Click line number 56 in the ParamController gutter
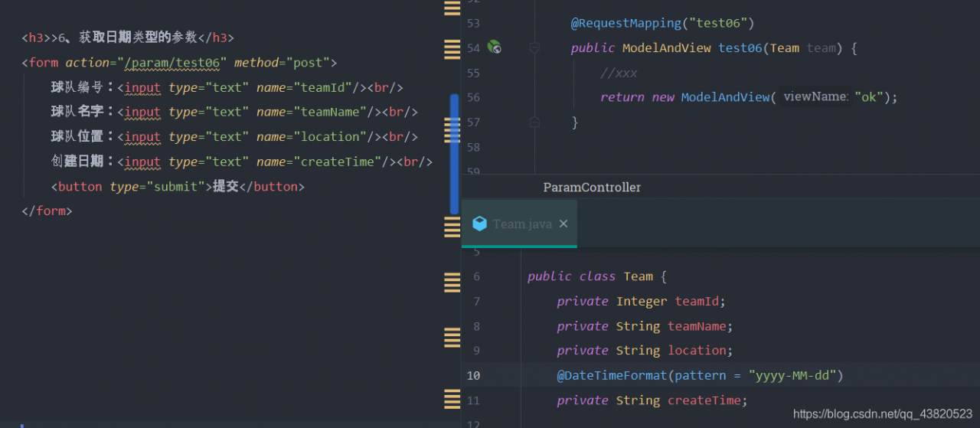 click(x=473, y=97)
